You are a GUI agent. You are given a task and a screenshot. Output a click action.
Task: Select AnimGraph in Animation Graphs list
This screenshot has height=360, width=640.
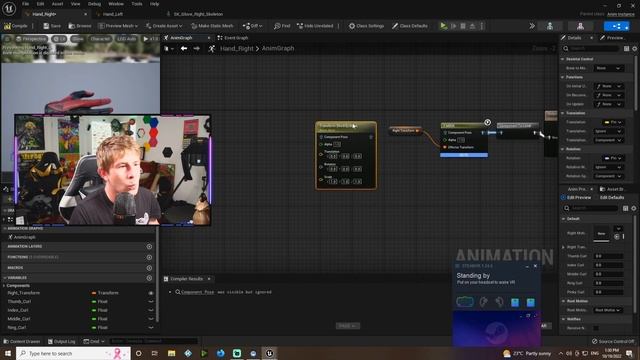tap(24, 237)
